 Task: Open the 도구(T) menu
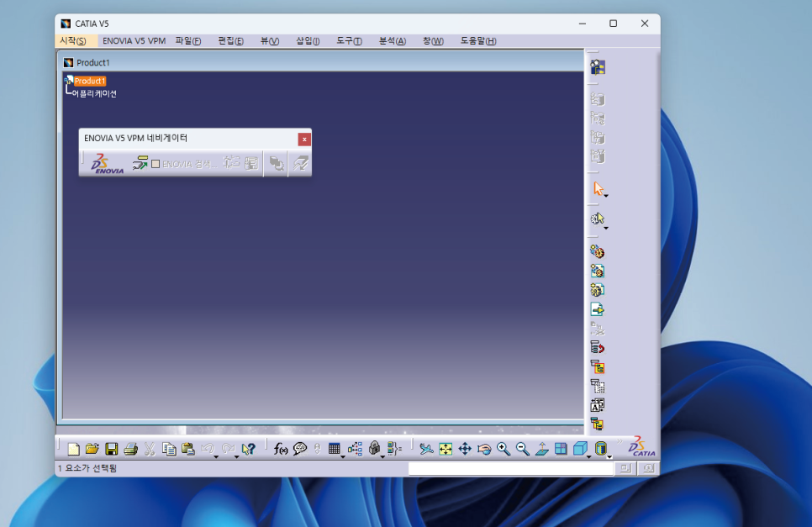(349, 41)
